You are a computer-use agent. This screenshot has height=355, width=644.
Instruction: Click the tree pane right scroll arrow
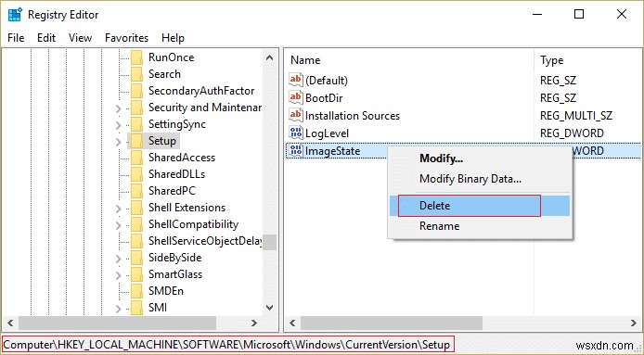tap(254, 323)
